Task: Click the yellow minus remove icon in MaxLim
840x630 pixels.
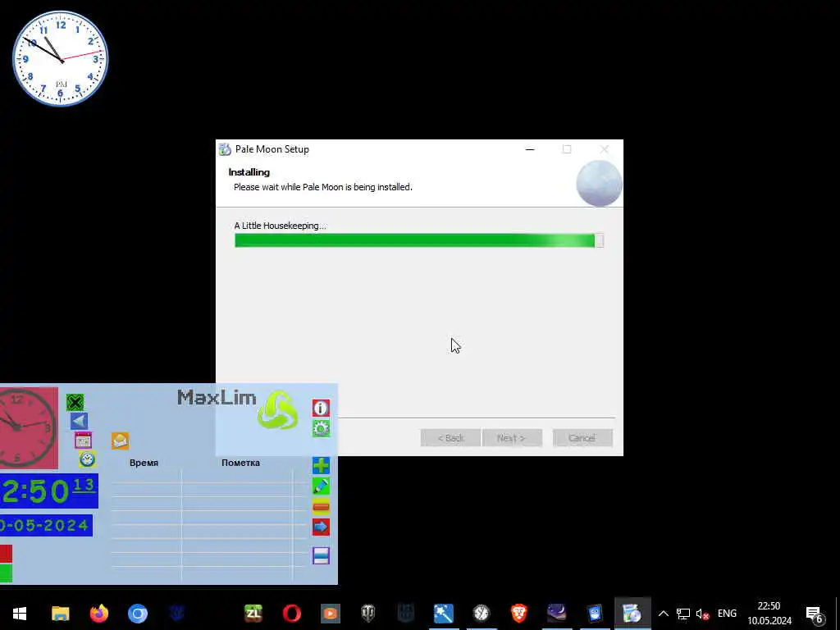Action: (x=321, y=507)
